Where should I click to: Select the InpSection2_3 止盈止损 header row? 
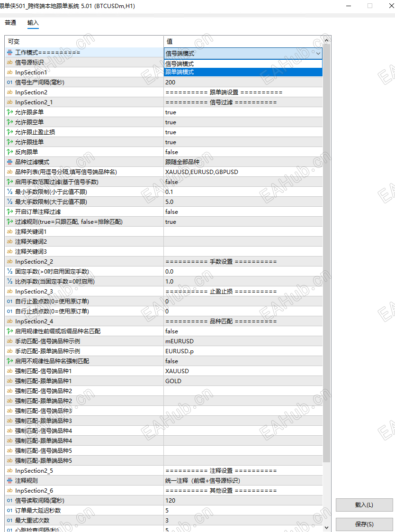(x=163, y=291)
